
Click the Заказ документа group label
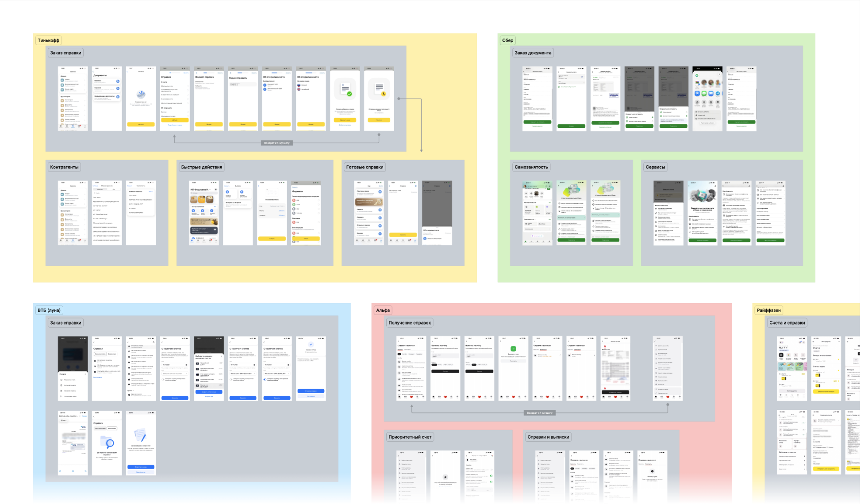tap(533, 53)
